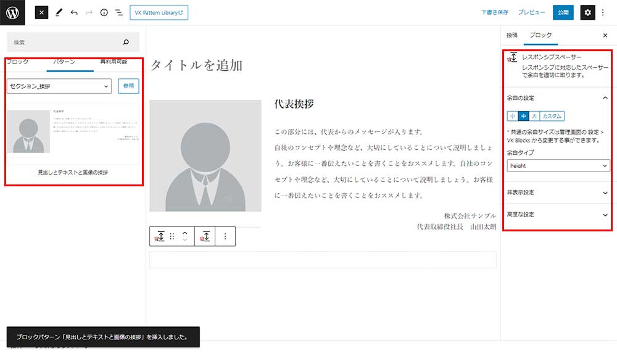This screenshot has width=617, height=364.
Task: Click the WordPress logo icon
Action: pyautogui.click(x=12, y=12)
